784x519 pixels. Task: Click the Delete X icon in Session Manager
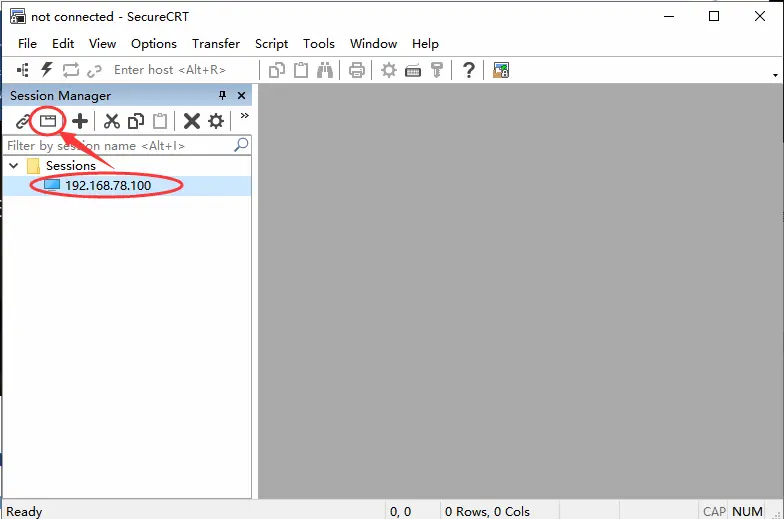coord(192,121)
